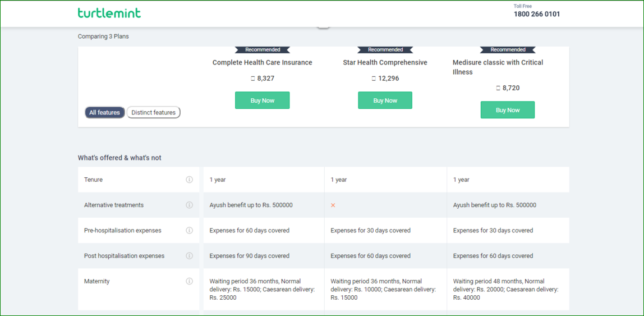Image resolution: width=644 pixels, height=316 pixels.
Task: Click the 8,720 premium price
Action: pos(508,88)
